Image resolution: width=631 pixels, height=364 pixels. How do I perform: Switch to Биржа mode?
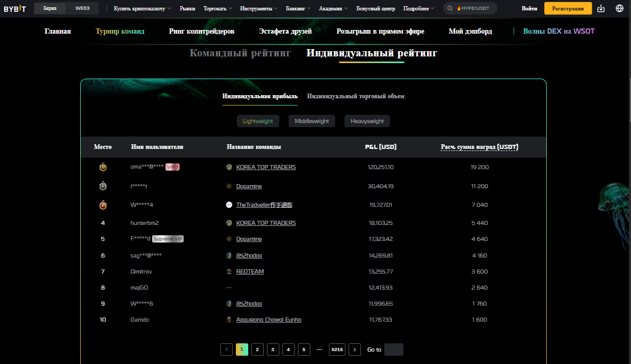click(50, 8)
